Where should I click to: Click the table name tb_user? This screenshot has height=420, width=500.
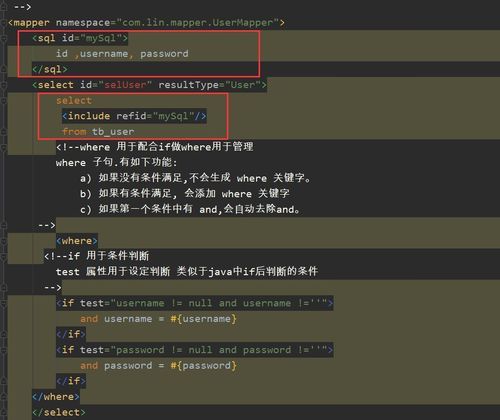pos(113,132)
